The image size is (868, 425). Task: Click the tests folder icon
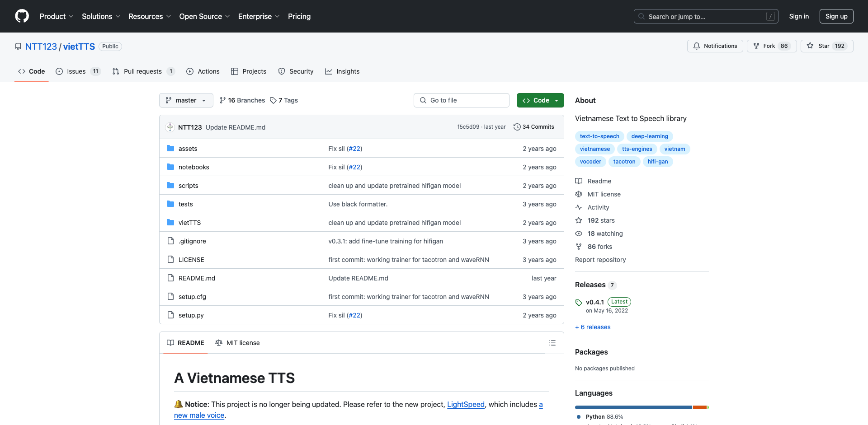click(x=170, y=204)
